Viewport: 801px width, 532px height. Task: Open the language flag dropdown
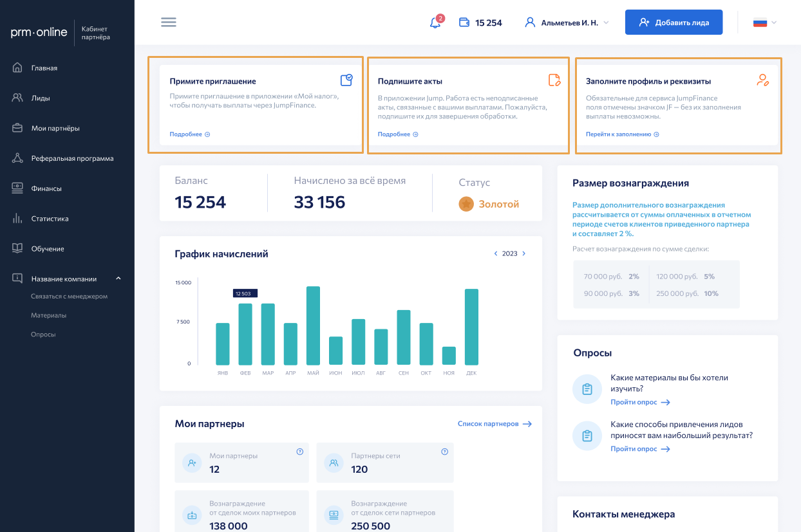click(x=765, y=23)
